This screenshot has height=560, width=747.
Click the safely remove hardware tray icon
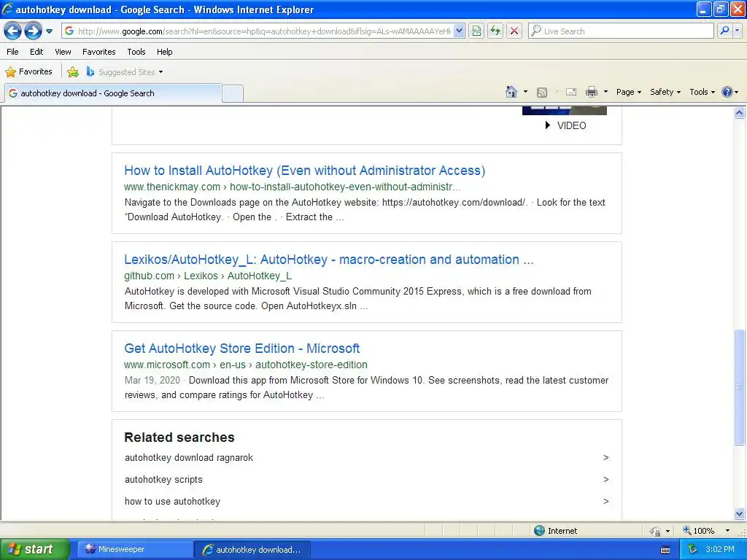tap(693, 550)
